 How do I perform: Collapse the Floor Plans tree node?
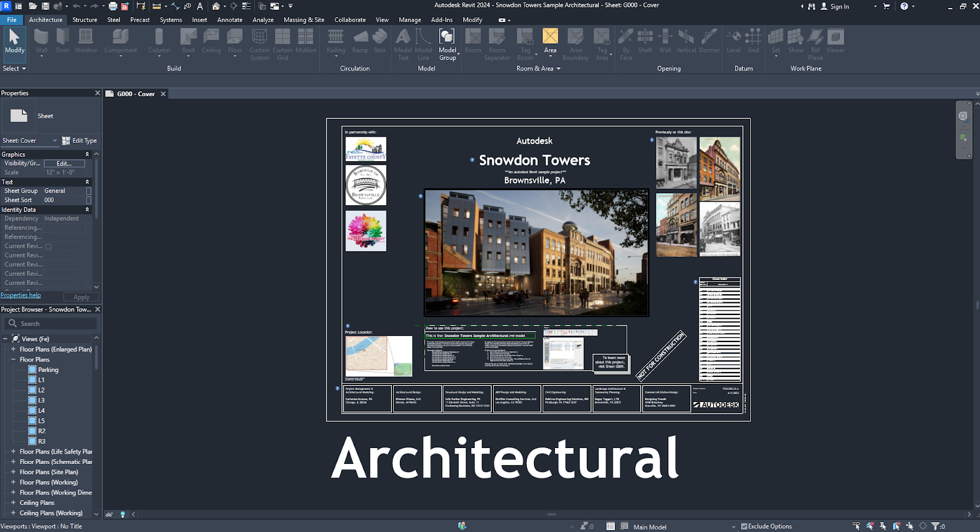click(13, 360)
